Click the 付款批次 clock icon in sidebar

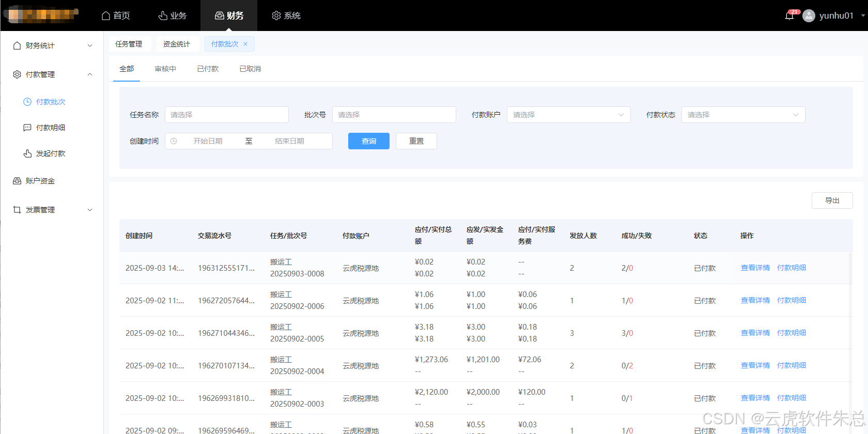click(27, 102)
